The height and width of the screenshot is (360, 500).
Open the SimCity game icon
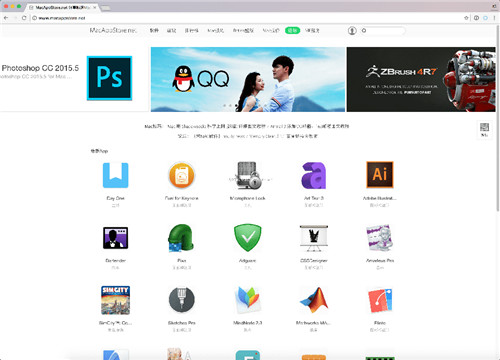pyautogui.click(x=115, y=300)
